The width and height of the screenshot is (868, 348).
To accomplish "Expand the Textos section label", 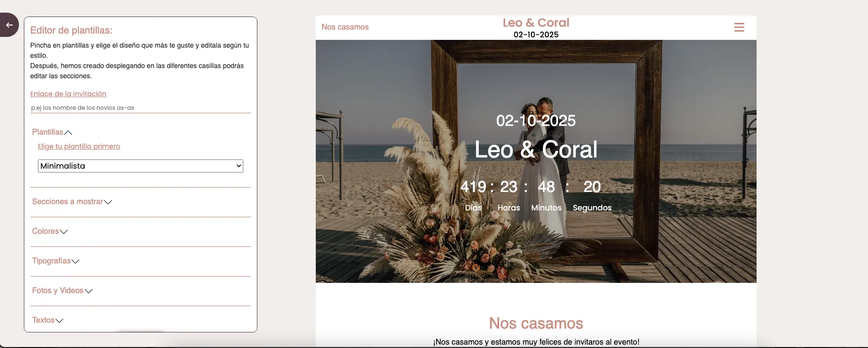I will click(x=43, y=320).
